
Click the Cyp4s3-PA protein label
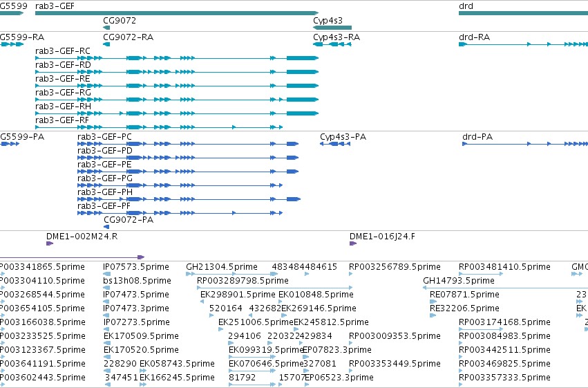(x=343, y=137)
